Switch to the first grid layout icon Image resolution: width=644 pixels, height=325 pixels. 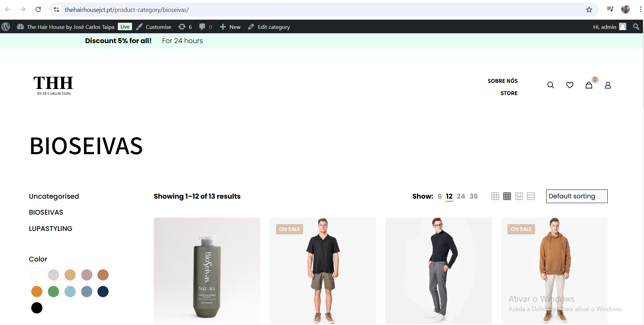[495, 196]
